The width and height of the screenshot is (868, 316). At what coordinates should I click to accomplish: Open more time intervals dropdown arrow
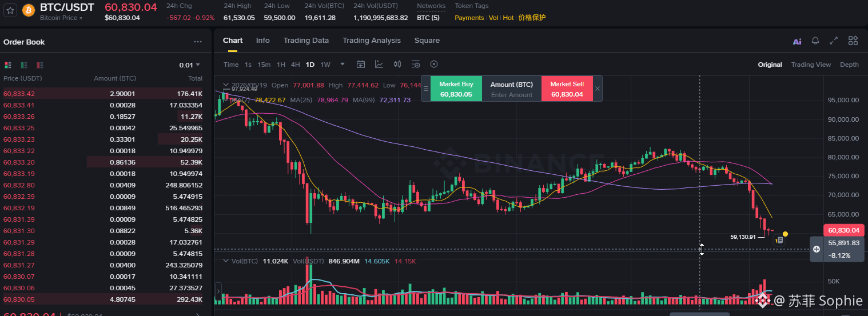click(x=343, y=64)
